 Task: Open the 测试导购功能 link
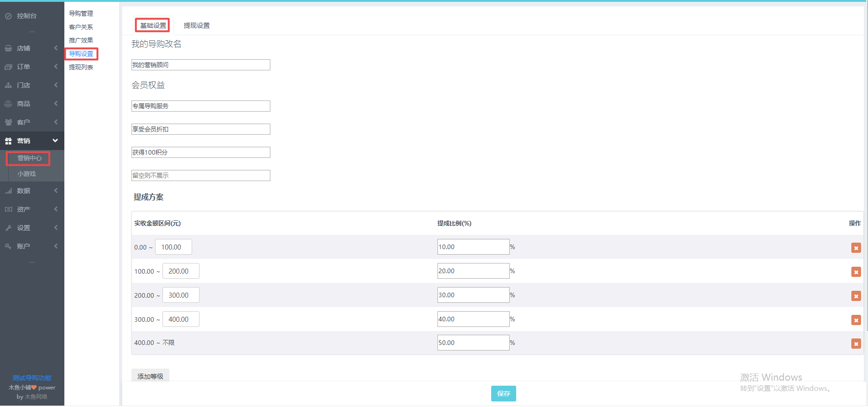32,378
